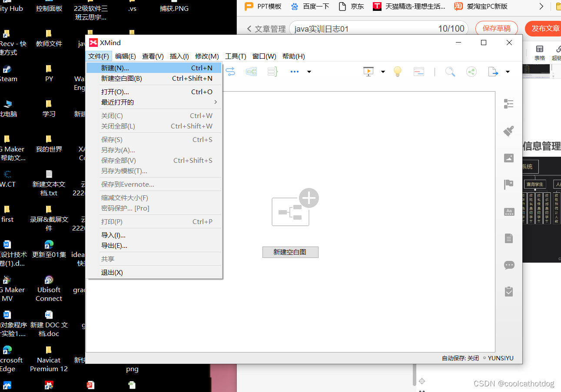
Task: Click the mind map thumbnail image in browser
Action: [541, 210]
